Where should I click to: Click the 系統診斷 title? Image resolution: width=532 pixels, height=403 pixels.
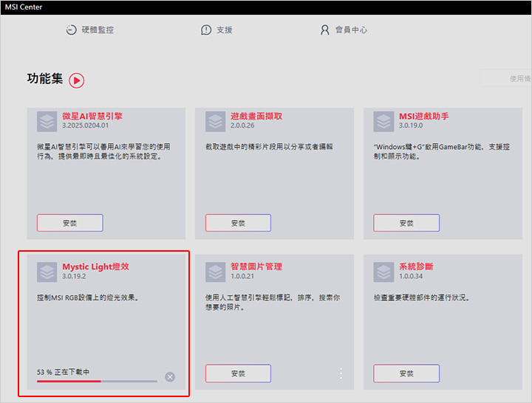coord(416,266)
